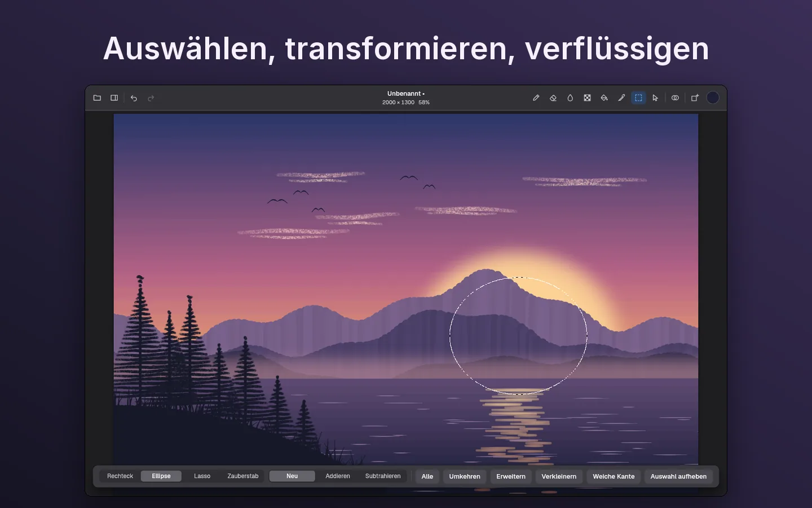Select the marquee selection tool

638,98
